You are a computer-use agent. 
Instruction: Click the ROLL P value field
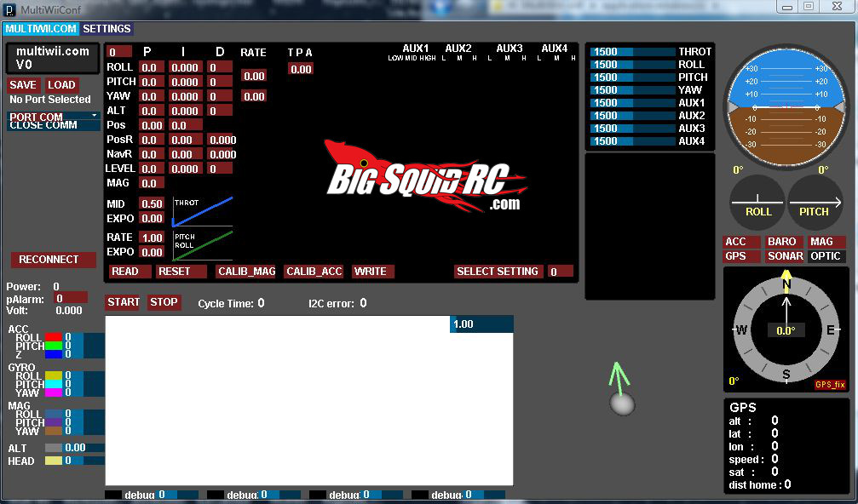[152, 67]
